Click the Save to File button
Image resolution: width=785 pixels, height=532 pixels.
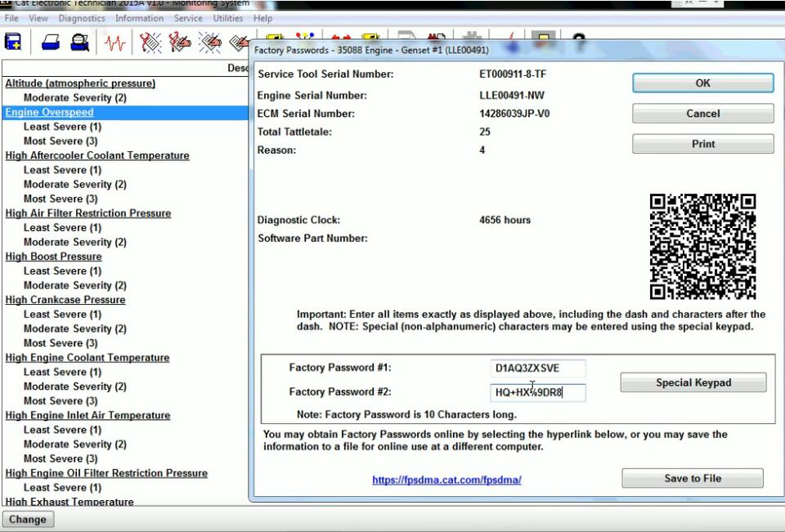click(693, 478)
